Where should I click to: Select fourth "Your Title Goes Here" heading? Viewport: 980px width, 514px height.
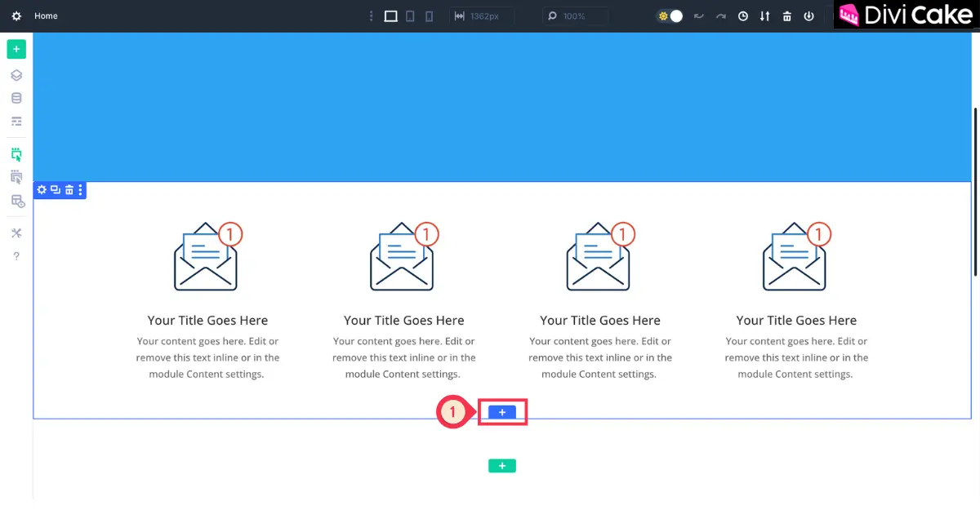click(x=796, y=321)
